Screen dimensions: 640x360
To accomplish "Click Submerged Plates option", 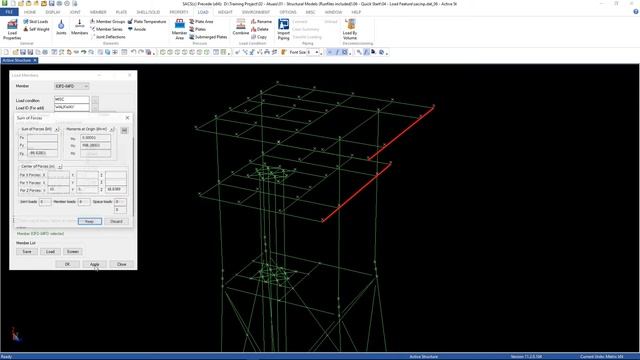I will click(208, 37).
